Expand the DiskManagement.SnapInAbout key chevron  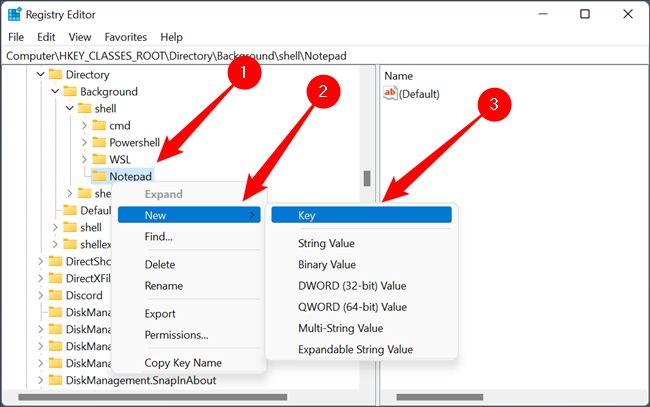tap(41, 380)
